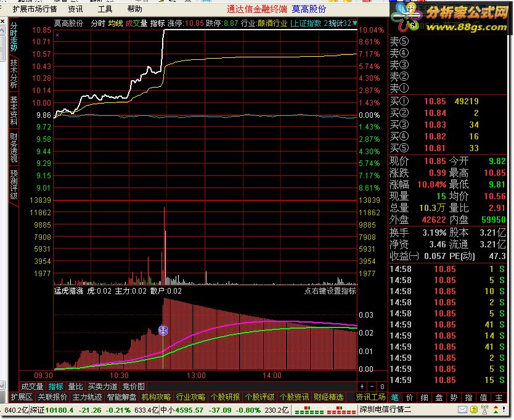Select the 细 detail tab
Image resolution: width=514 pixels, height=420 pixels.
(x=425, y=398)
